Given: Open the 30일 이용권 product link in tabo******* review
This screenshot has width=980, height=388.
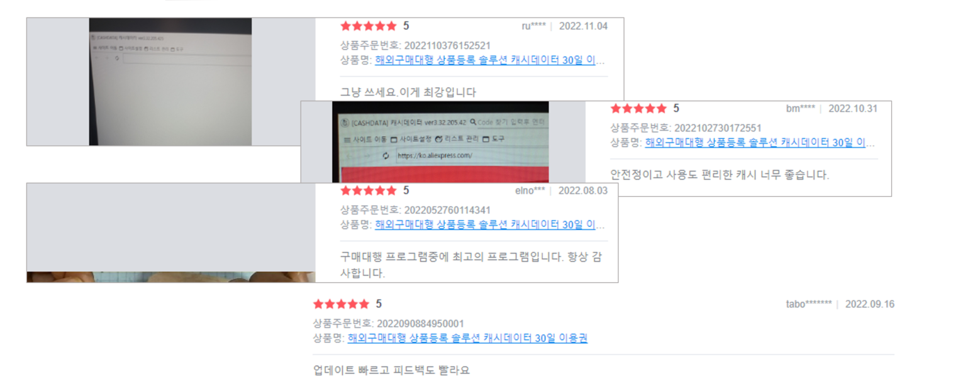Looking at the screenshot, I should [x=467, y=338].
